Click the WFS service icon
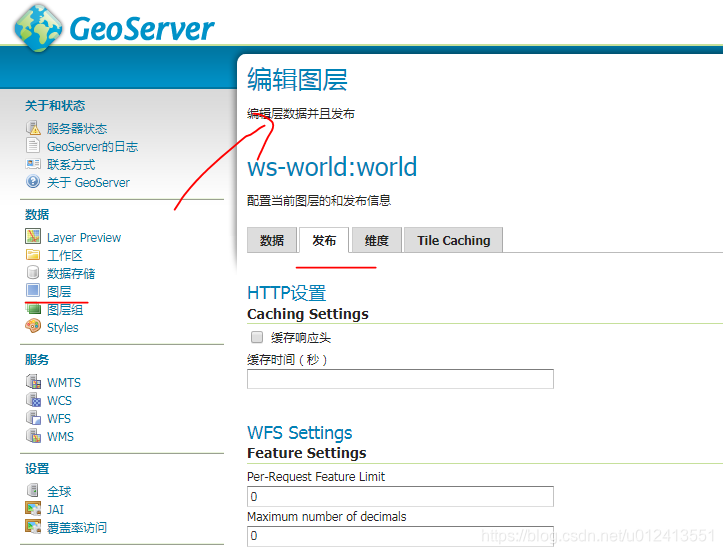The image size is (723, 554). coord(33,417)
